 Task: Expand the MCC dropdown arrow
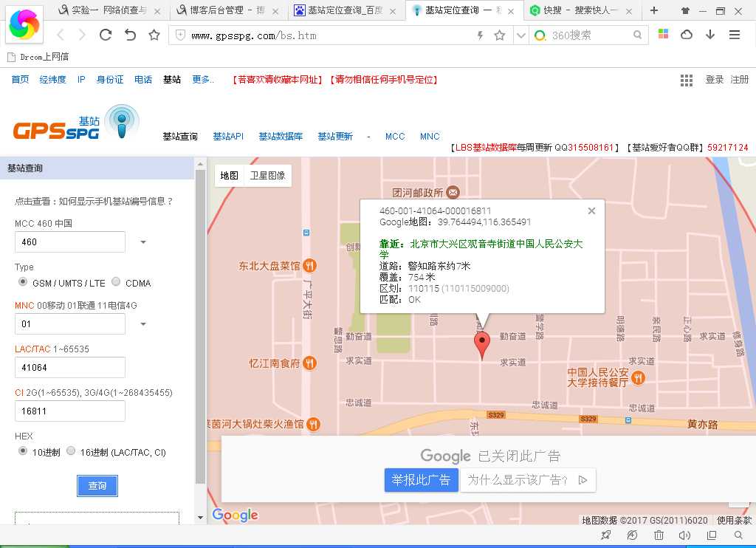tap(143, 242)
